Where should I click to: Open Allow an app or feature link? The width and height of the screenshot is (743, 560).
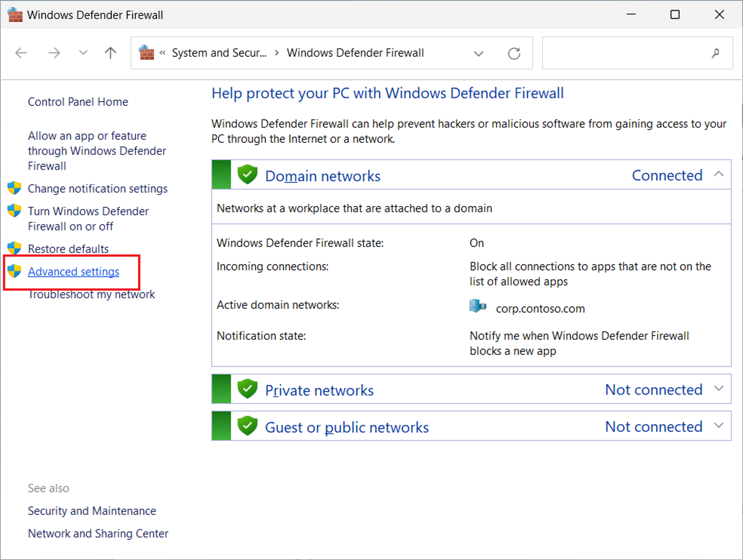(97, 151)
